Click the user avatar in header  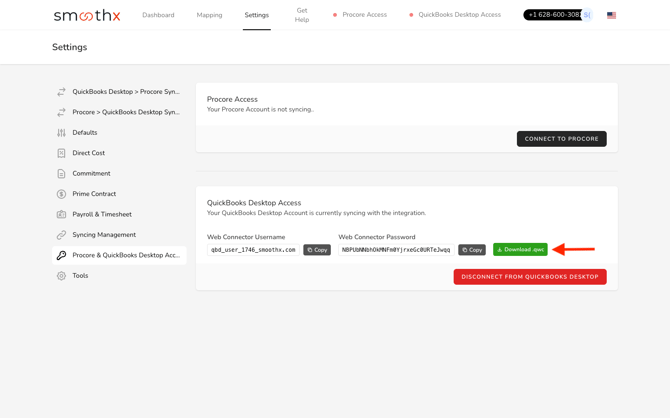click(587, 15)
